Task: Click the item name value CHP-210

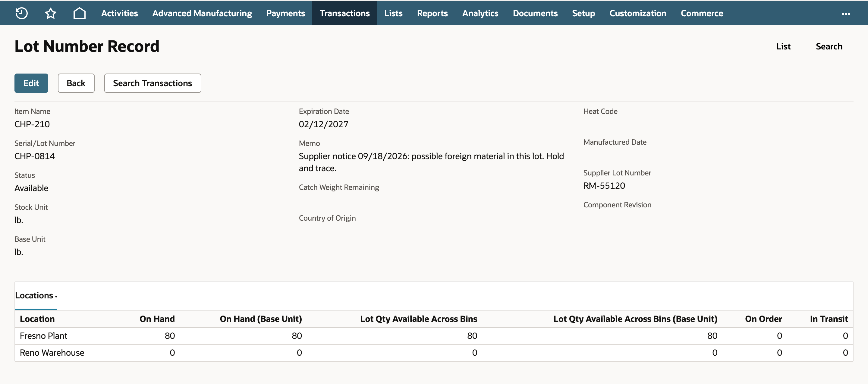Action: (32, 124)
